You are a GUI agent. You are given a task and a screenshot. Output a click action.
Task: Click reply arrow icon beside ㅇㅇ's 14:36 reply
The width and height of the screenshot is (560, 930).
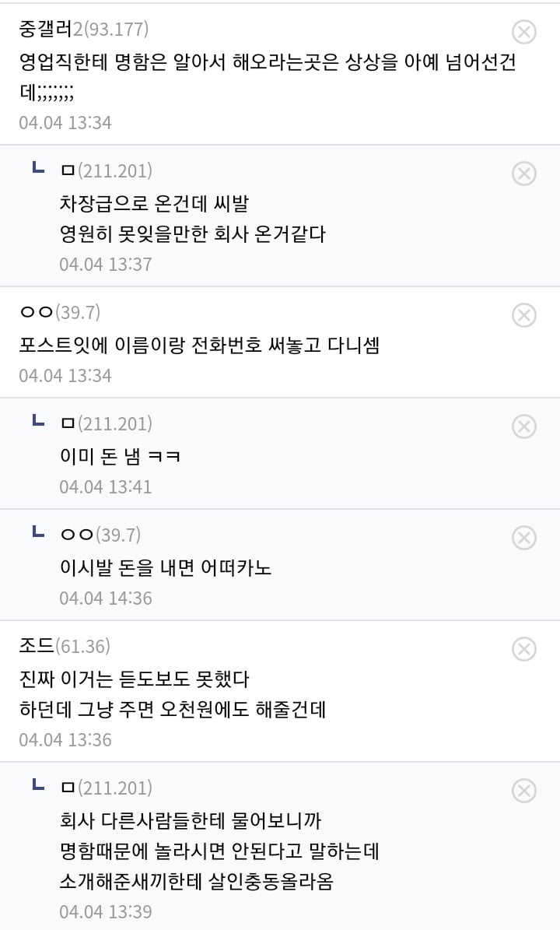37,532
